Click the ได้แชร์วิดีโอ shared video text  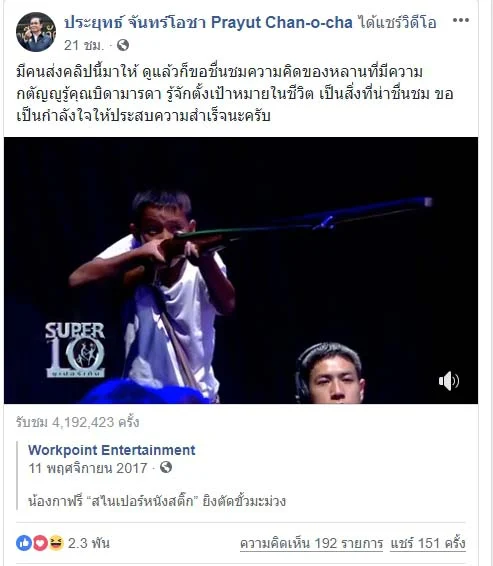point(397,23)
